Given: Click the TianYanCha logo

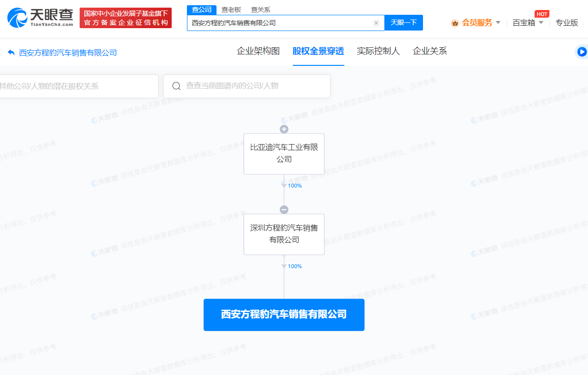Looking at the screenshot, I should 41,18.
